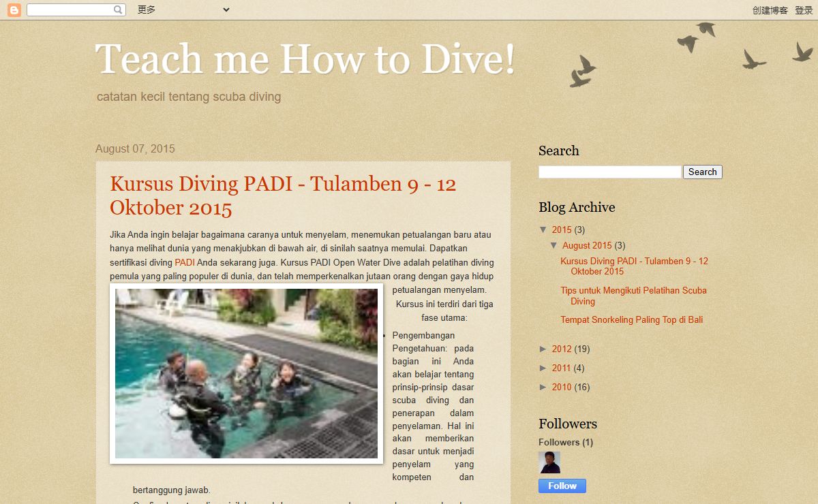Image resolution: width=818 pixels, height=504 pixels.
Task: Click the catatan kecil tentang scuba diving subtitle
Action: 189,97
